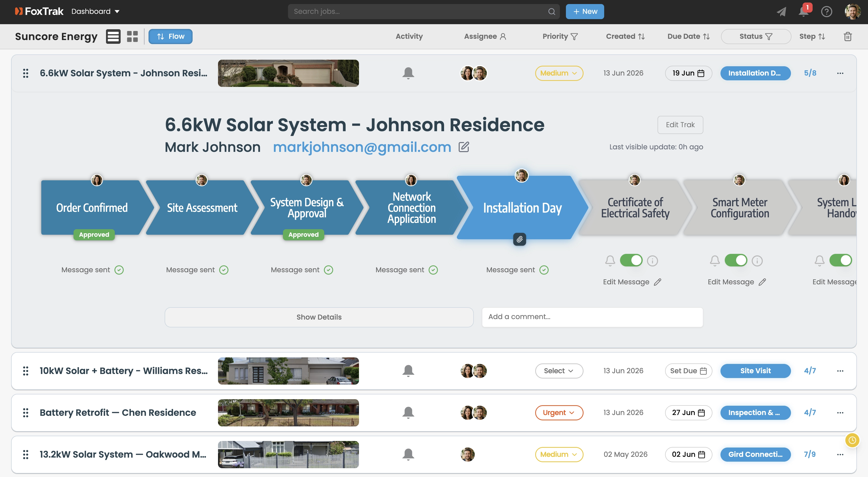The height and width of the screenshot is (477, 868).
Task: Click search magnifier icon
Action: 551,12
